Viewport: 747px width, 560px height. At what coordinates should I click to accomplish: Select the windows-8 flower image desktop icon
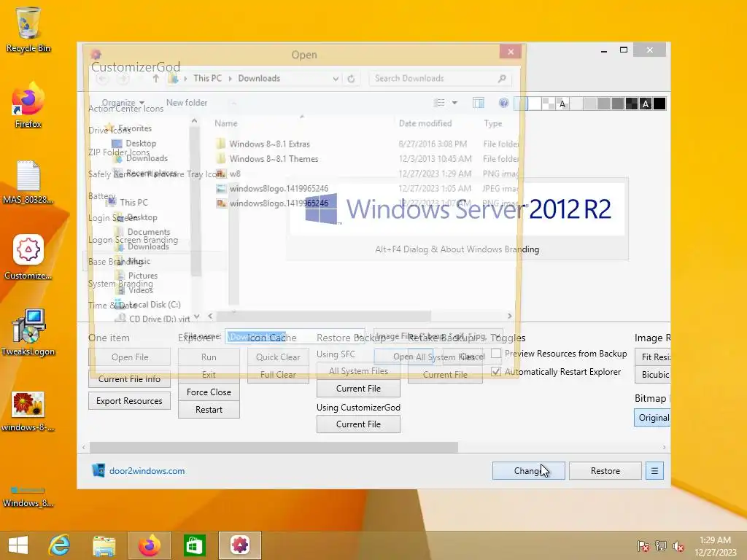pos(28,411)
